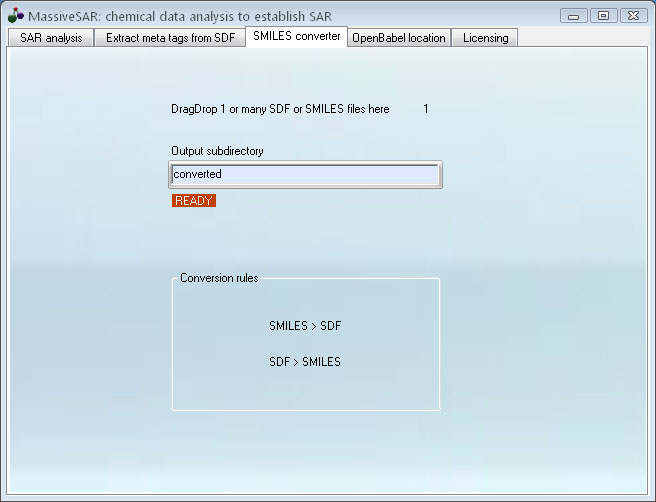Screen dimensions: 656x502
Task: Click the file count number 1
Action: pos(426,109)
